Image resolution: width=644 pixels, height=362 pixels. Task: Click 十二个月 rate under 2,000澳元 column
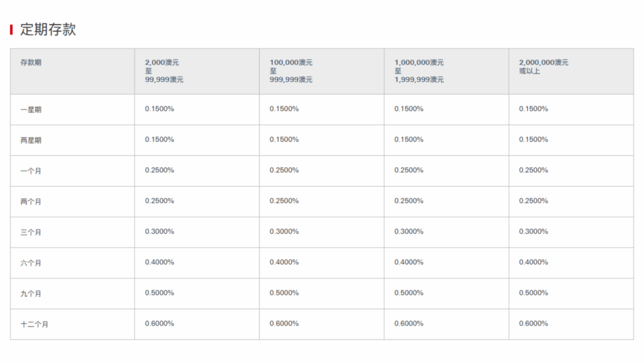click(x=159, y=324)
